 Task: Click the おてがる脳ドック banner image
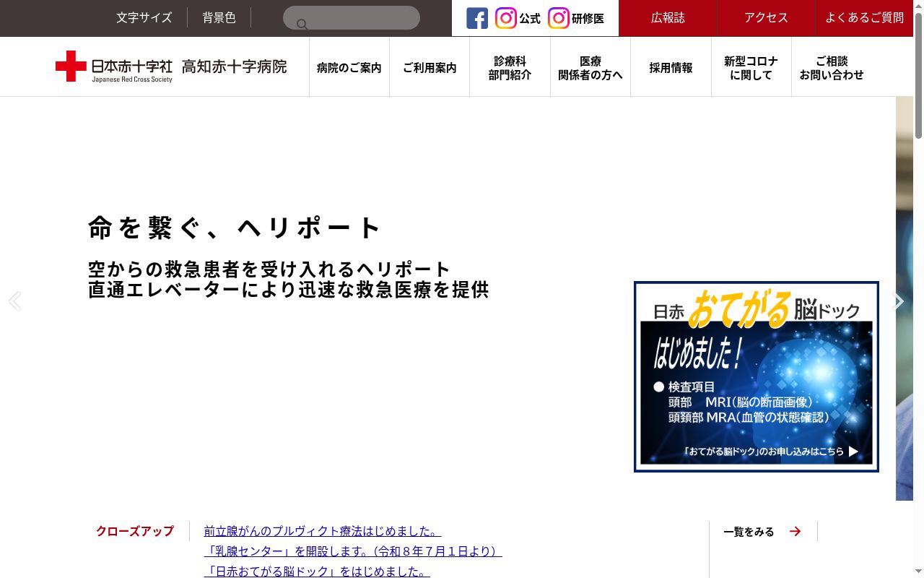tap(757, 376)
